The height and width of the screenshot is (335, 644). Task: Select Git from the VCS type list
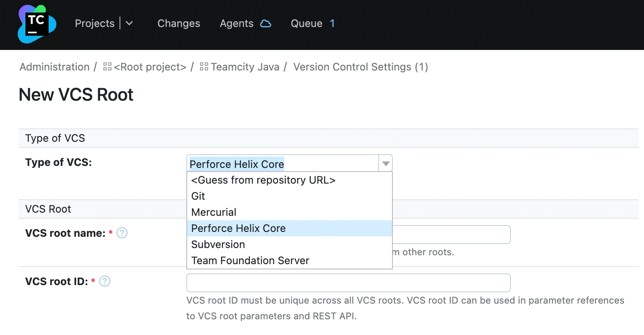click(198, 196)
